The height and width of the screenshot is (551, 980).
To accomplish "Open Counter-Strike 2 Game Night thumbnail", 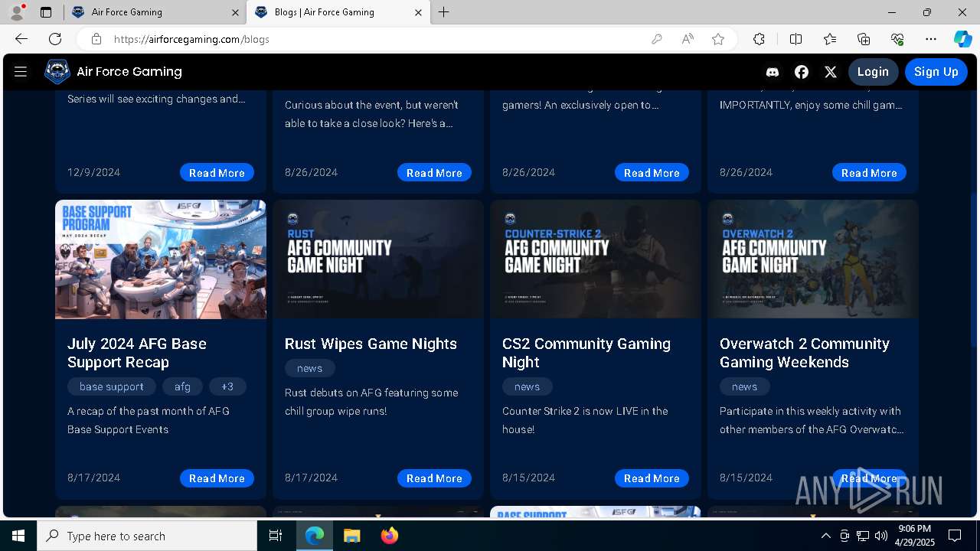I will pos(596,259).
